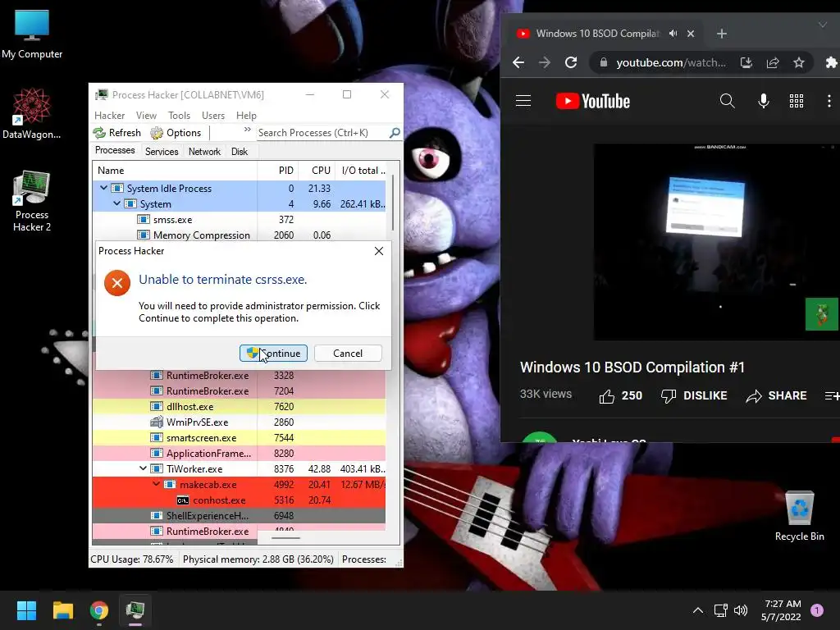Click Cancel in the Process Hacker dialog
840x630 pixels.
coord(348,353)
